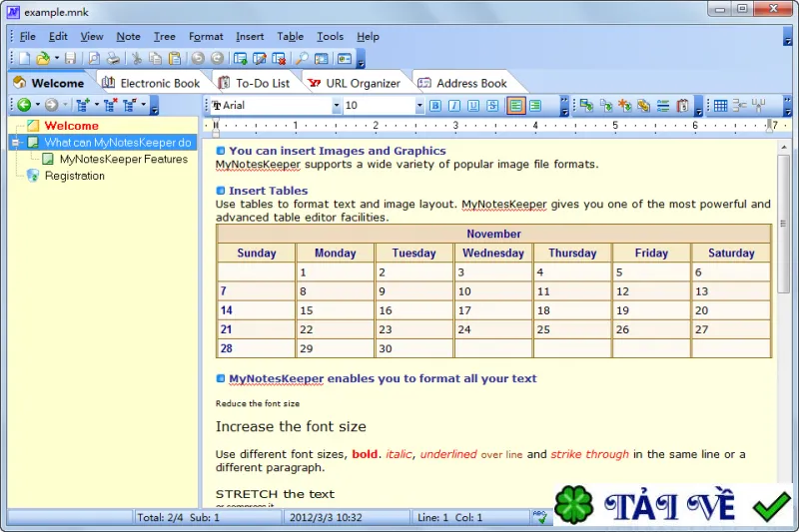Click the Insert Table grid icon
Screen dimensions: 799x532
pos(720,106)
